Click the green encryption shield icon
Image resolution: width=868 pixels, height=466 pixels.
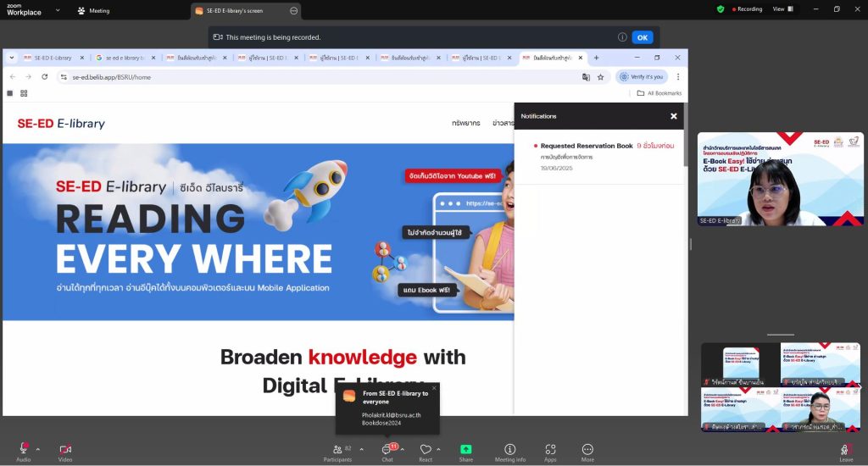point(721,8)
